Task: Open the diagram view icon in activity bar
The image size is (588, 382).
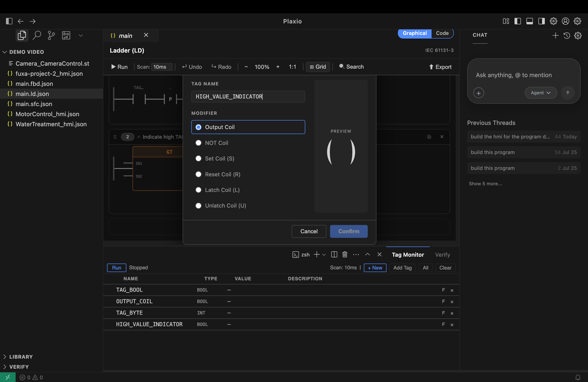Action: (x=66, y=35)
